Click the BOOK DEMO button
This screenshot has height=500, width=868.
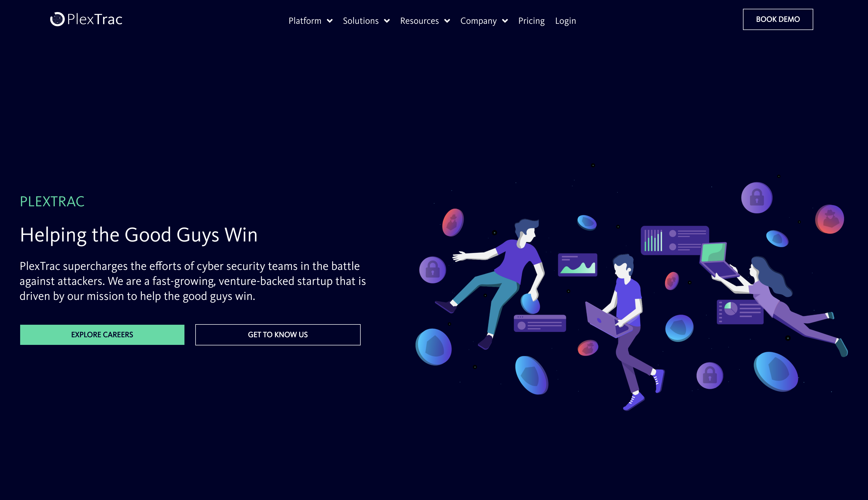click(777, 19)
